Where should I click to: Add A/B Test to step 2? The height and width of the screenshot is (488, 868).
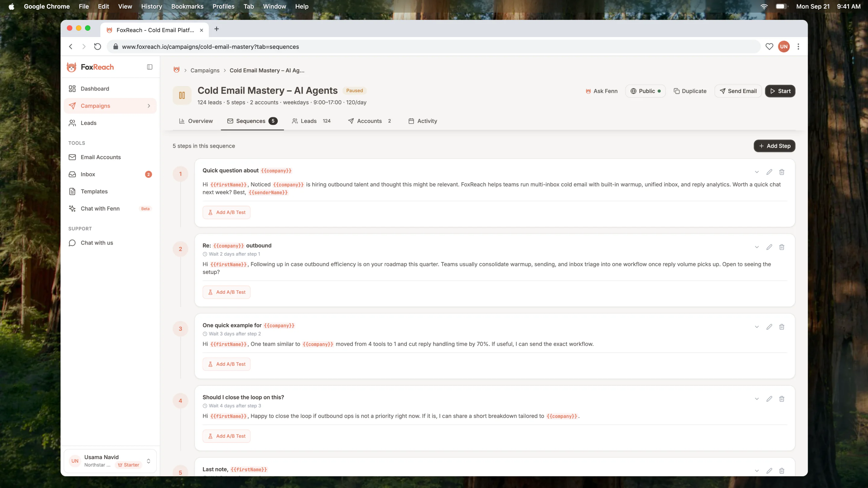click(x=226, y=292)
